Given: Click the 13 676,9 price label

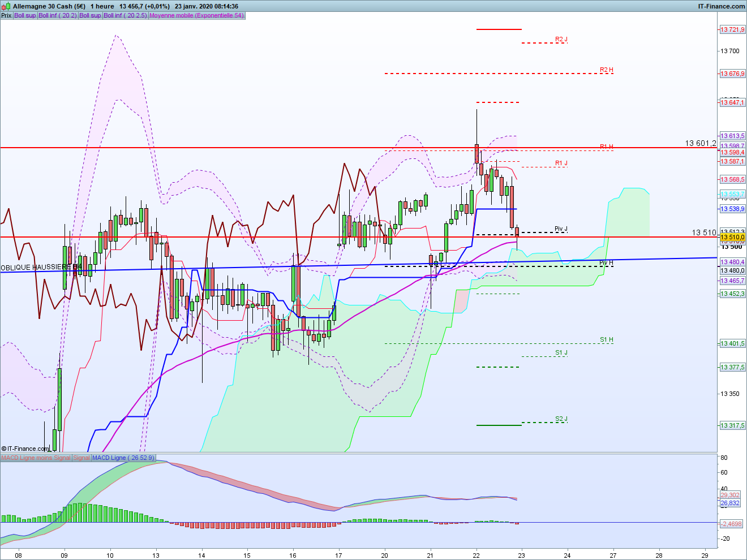Looking at the screenshot, I should point(732,74).
